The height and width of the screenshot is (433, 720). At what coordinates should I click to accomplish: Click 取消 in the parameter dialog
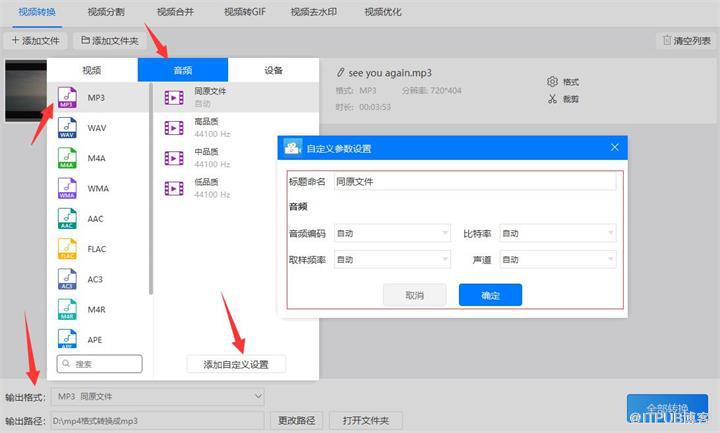(x=415, y=295)
